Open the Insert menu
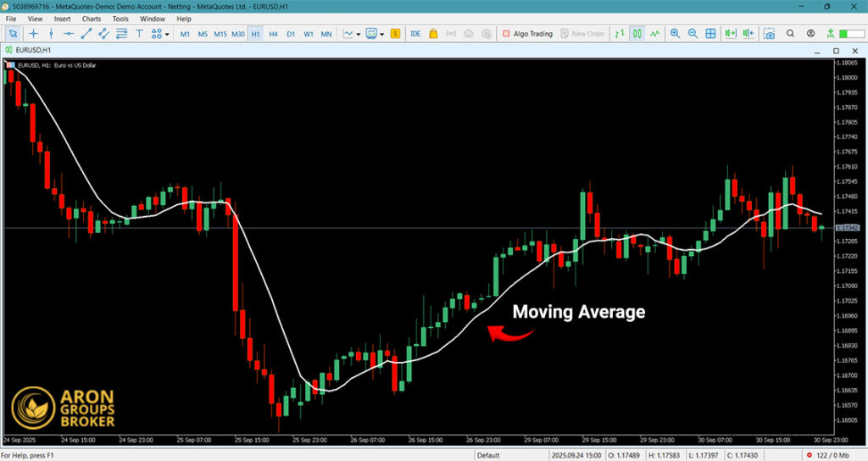This screenshot has height=461, width=868. tap(62, 18)
